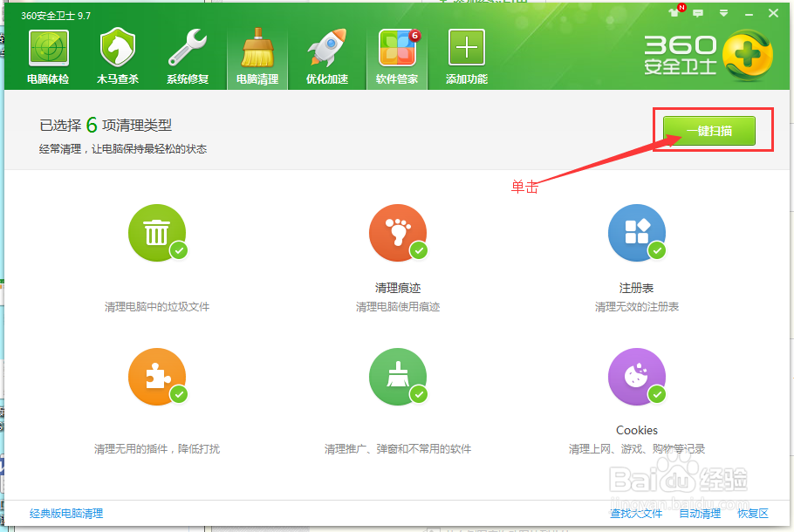Open the 经典版电脑清理 link
Image resolution: width=794 pixels, height=532 pixels.
coord(66,514)
